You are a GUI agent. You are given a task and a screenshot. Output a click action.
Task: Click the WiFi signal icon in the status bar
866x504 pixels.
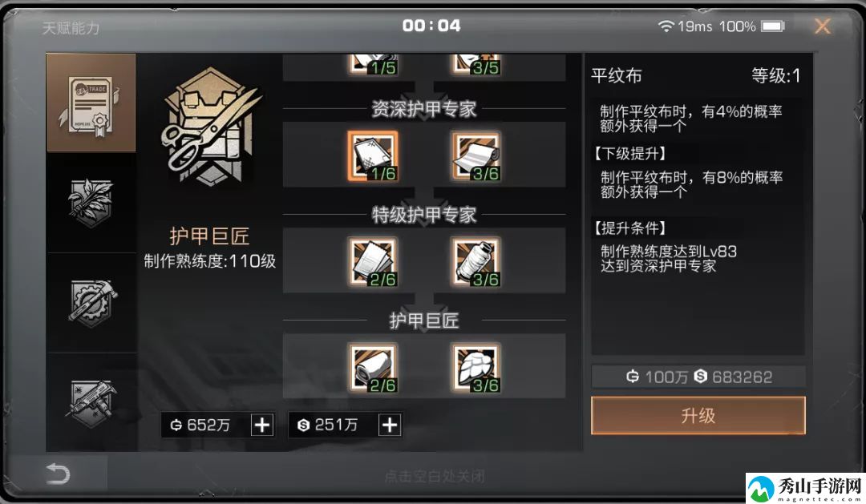click(666, 26)
